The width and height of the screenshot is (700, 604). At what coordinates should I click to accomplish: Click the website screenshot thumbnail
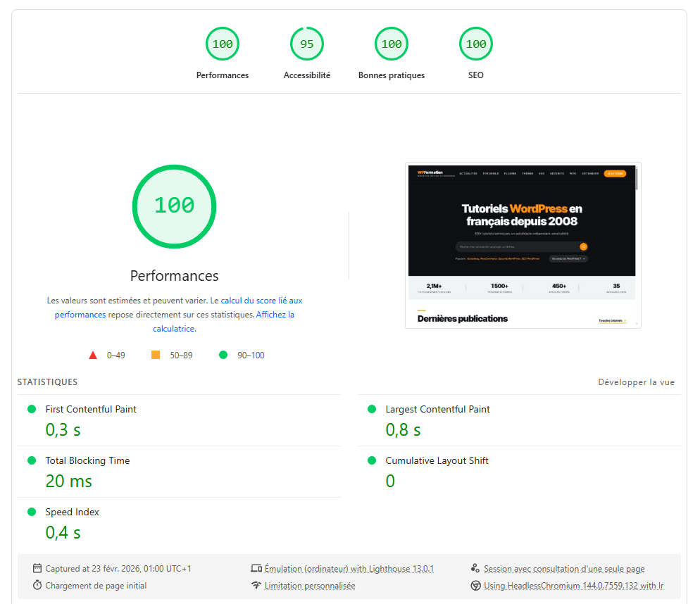coord(523,245)
